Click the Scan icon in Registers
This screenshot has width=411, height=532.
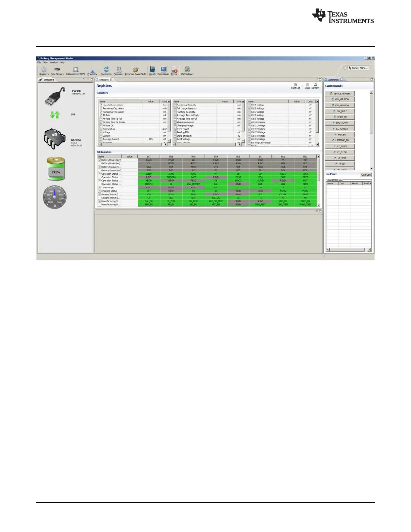307,86
